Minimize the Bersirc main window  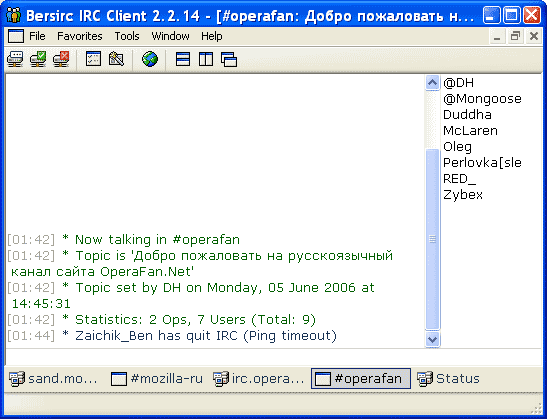(491, 16)
